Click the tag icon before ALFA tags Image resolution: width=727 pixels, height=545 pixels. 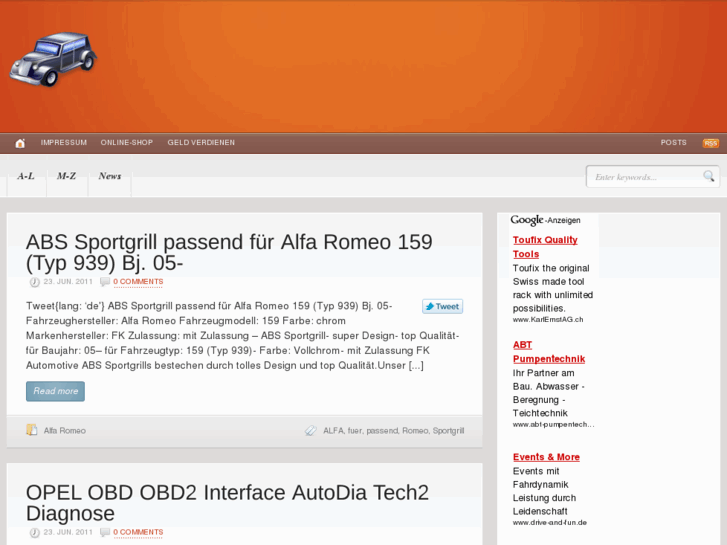[x=310, y=430]
